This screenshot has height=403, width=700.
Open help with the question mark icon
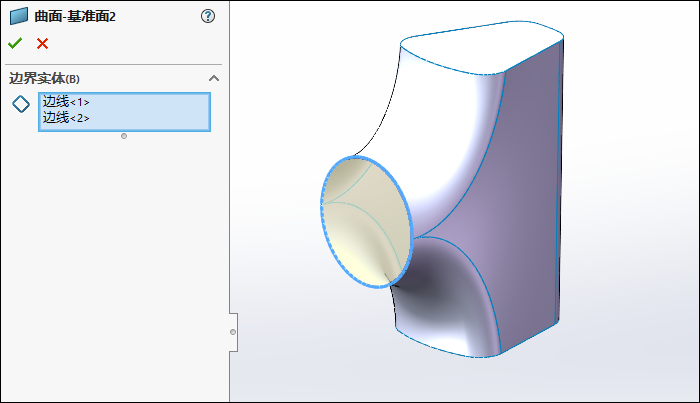pos(208,16)
